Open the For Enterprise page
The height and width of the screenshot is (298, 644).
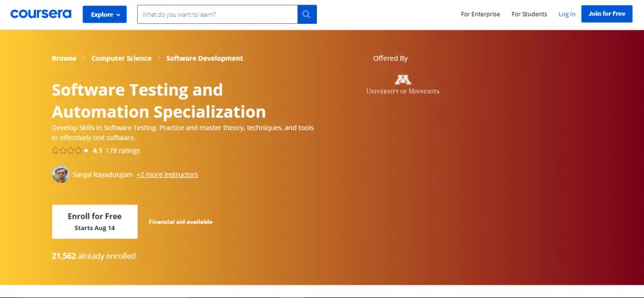[480, 14]
